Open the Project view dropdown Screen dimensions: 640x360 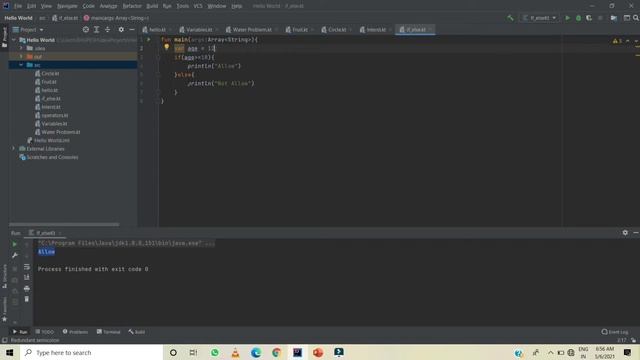[x=28, y=29]
